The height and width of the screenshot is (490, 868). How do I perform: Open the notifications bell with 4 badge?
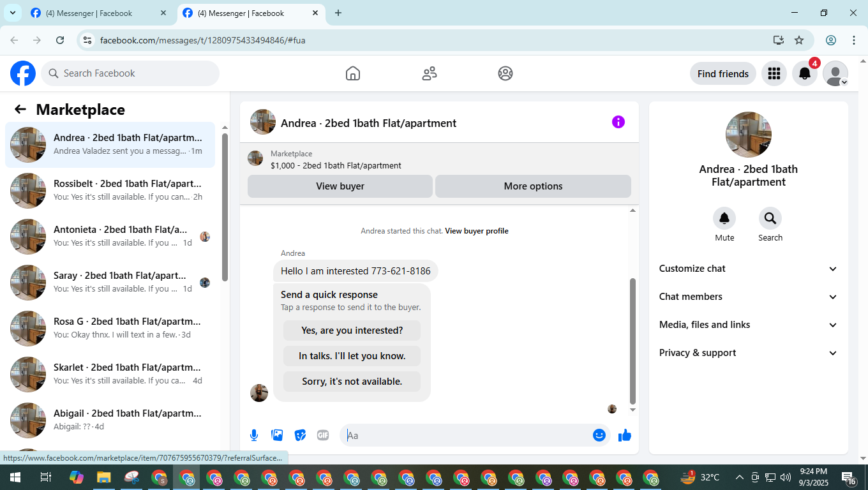(x=805, y=73)
